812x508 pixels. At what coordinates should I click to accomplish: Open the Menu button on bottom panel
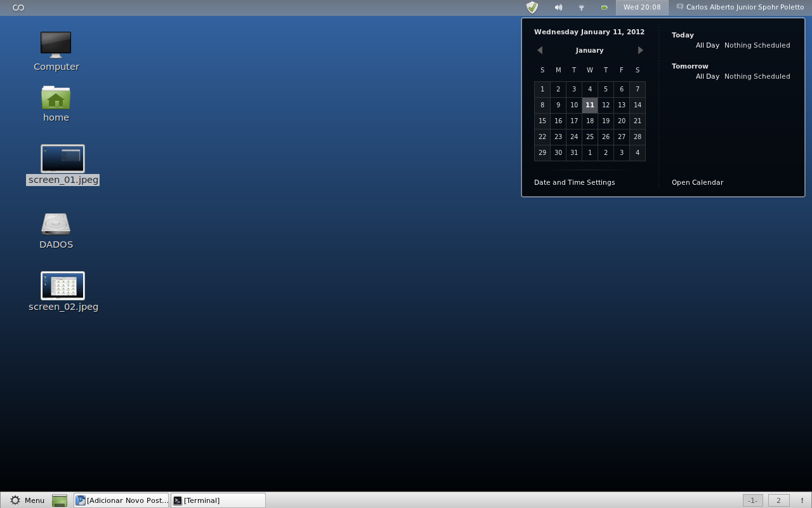27,500
